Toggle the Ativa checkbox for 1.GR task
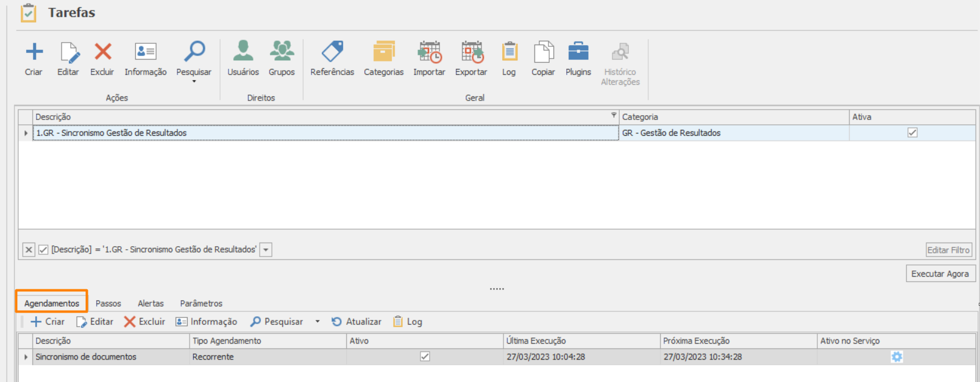 912,133
